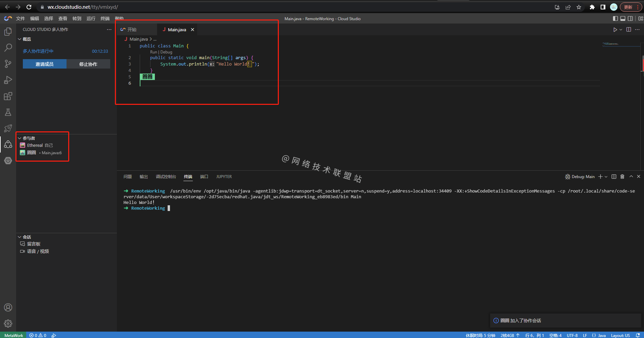Reload the browser page
Image resolution: width=644 pixels, height=338 pixels.
(29, 7)
